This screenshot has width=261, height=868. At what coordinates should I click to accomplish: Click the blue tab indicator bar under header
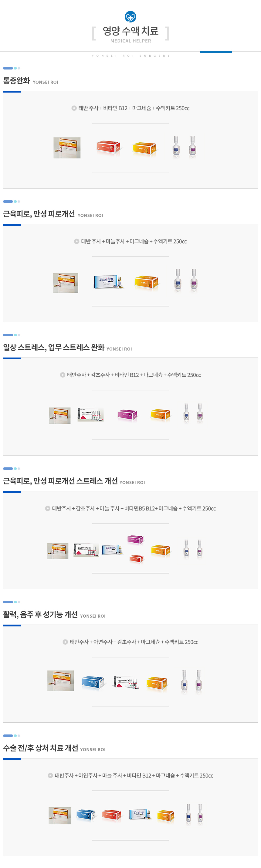click(x=215, y=52)
